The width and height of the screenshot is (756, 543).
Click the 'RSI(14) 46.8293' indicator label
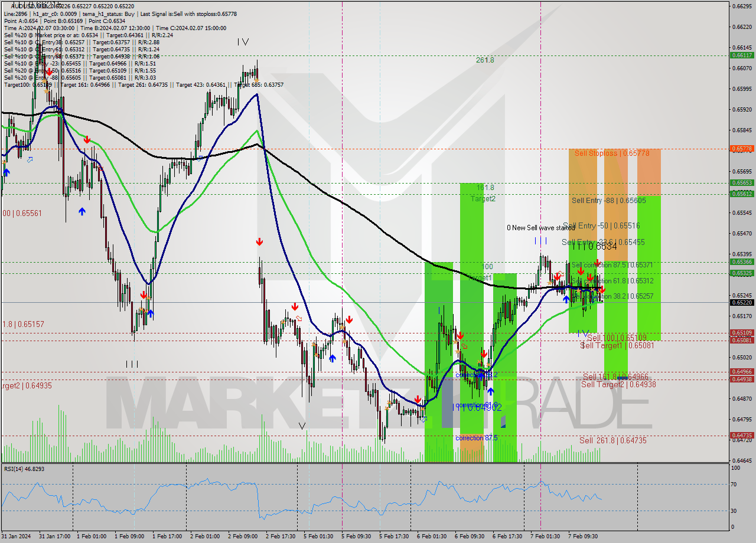(25, 469)
